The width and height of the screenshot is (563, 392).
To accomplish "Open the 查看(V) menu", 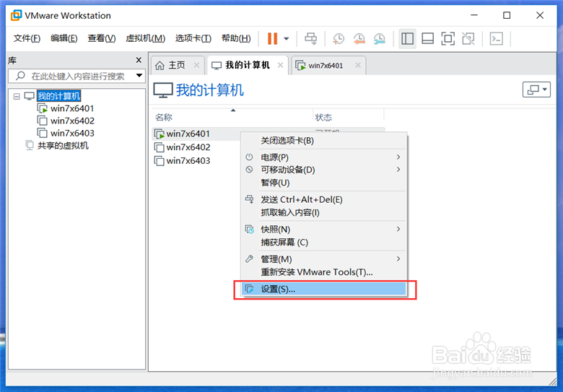I will [102, 38].
